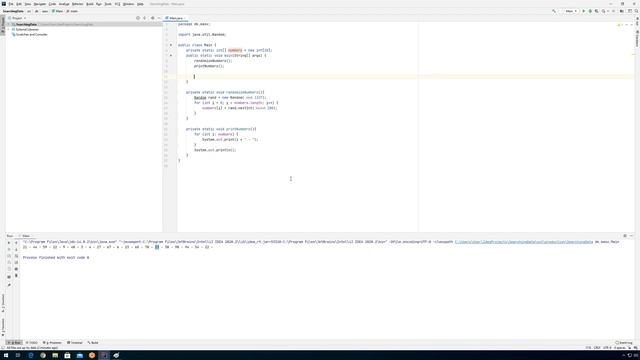
Task: Click the inspection warnings indicator in editor corner
Action: 620,25
